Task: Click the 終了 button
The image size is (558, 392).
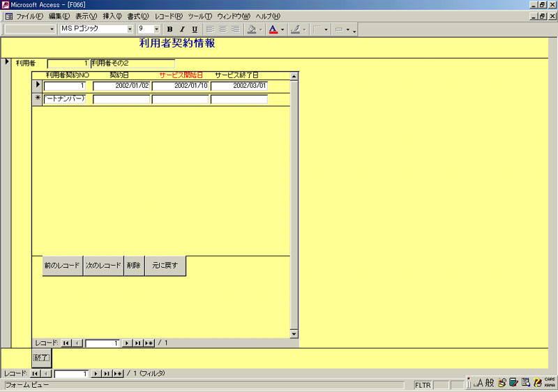Action: point(42,358)
